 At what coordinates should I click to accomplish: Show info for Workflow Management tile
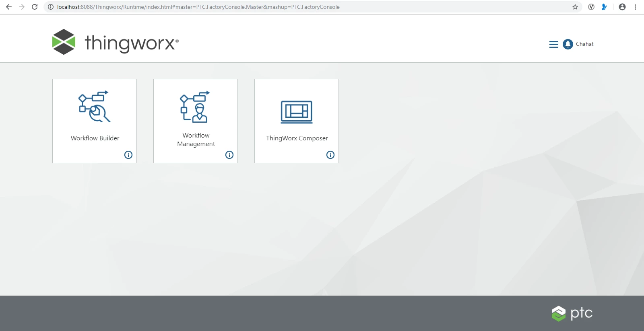tap(229, 155)
